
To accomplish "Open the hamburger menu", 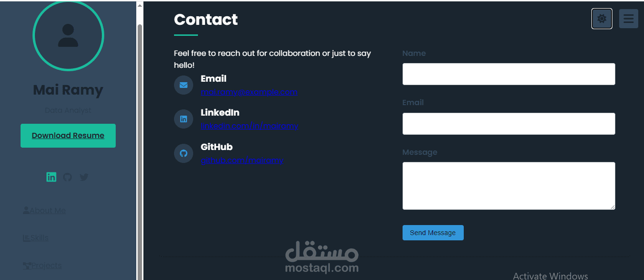I will (x=628, y=19).
